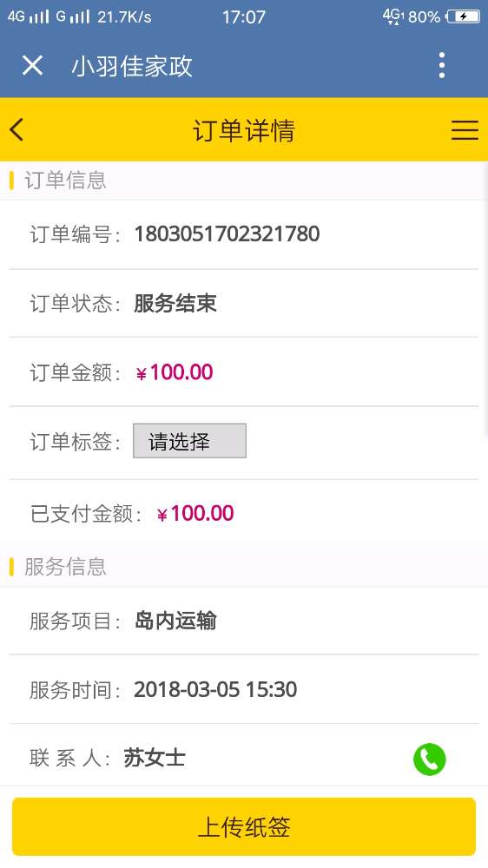Tap the paid amount ¥100.00

pos(195,514)
